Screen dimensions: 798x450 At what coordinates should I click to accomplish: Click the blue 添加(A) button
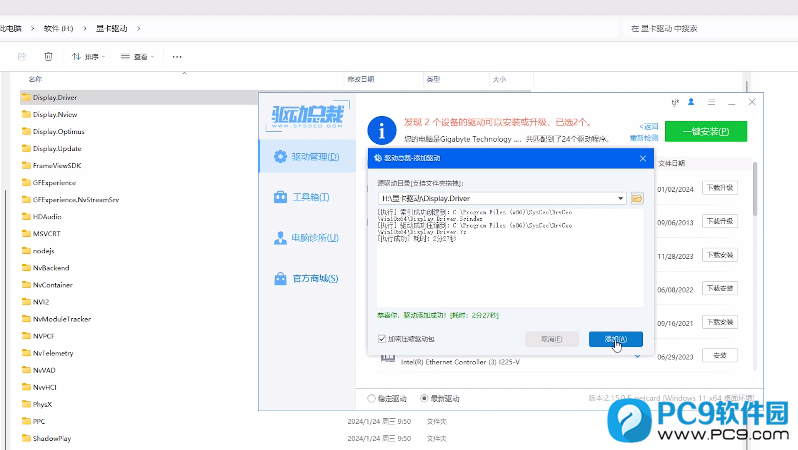tap(616, 339)
